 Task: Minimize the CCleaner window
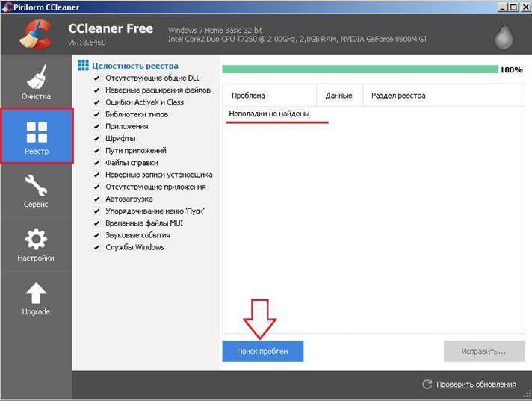pyautogui.click(x=503, y=7)
